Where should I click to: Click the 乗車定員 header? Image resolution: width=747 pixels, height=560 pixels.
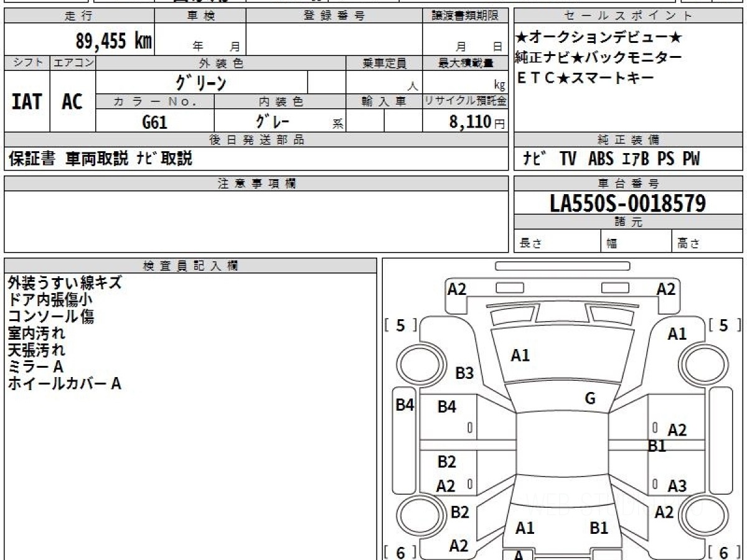384,63
